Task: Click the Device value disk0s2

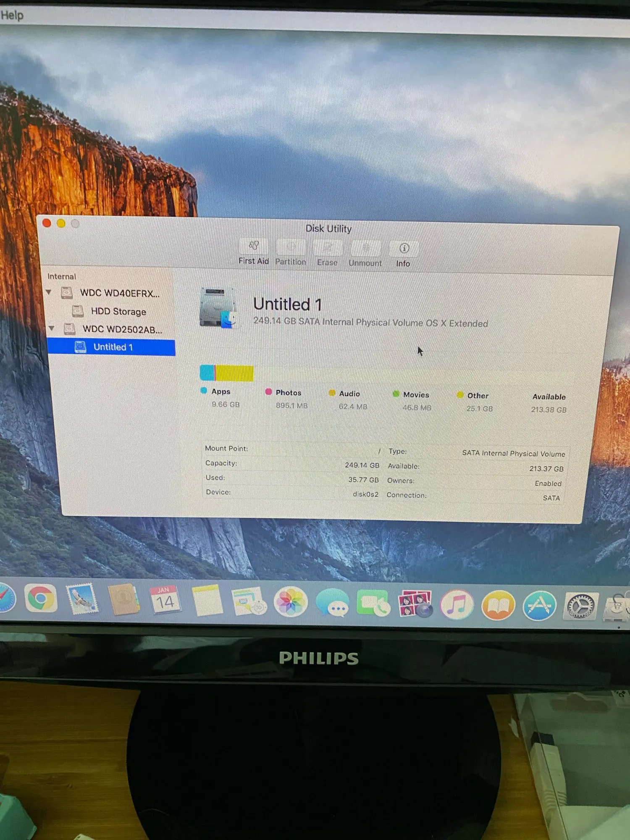Action: coord(365,494)
